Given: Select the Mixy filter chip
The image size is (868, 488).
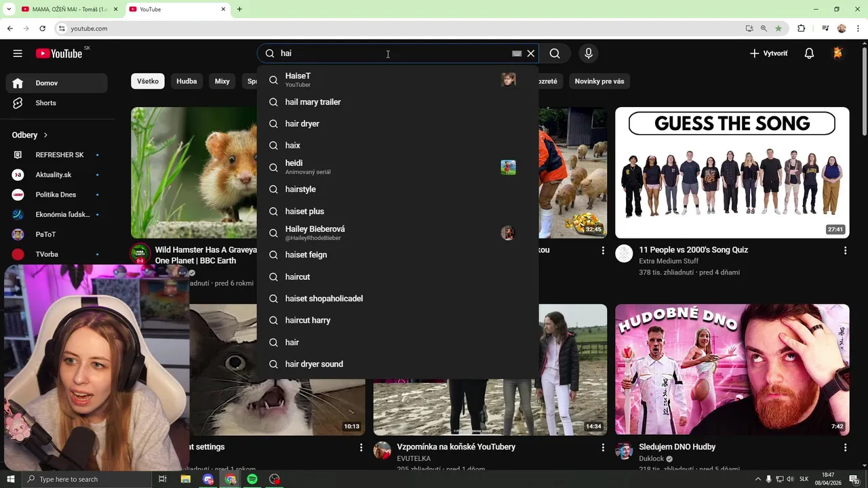Looking at the screenshot, I should click(x=222, y=81).
